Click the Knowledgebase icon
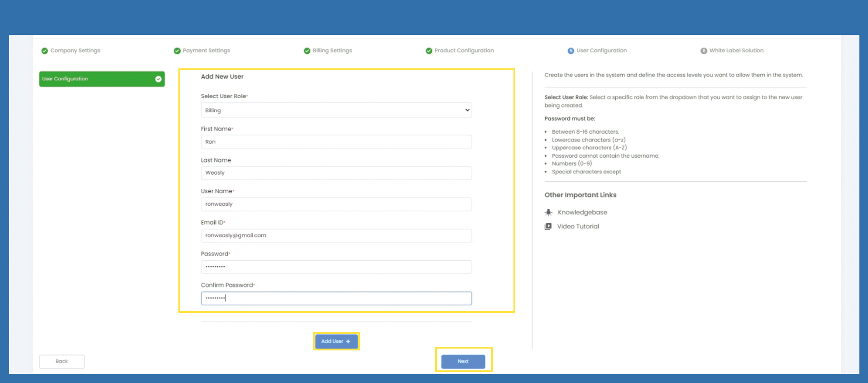The width and height of the screenshot is (868, 383). click(x=548, y=212)
